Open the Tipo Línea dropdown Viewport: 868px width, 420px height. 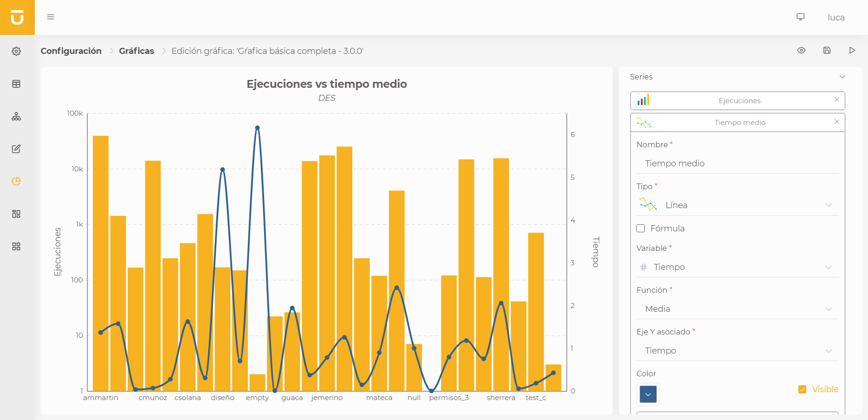point(737,205)
